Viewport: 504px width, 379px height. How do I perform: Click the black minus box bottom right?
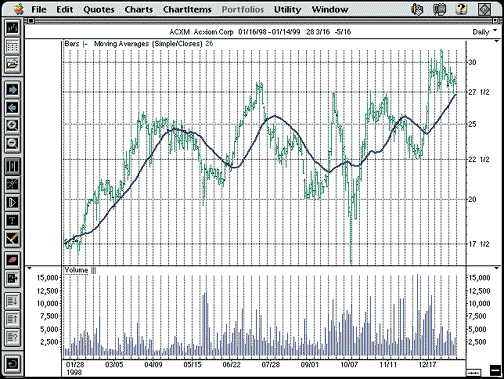(495, 370)
